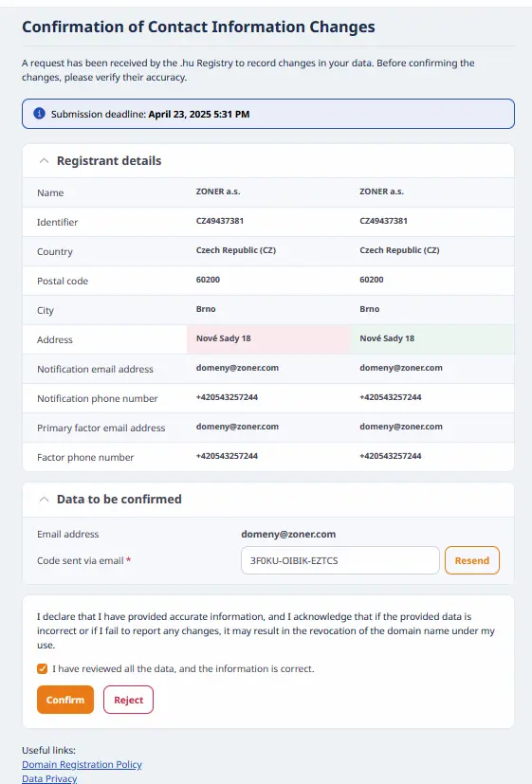Screen dimensions: 532x784
Task: Click the red asterisk required marker
Action: 129,559
